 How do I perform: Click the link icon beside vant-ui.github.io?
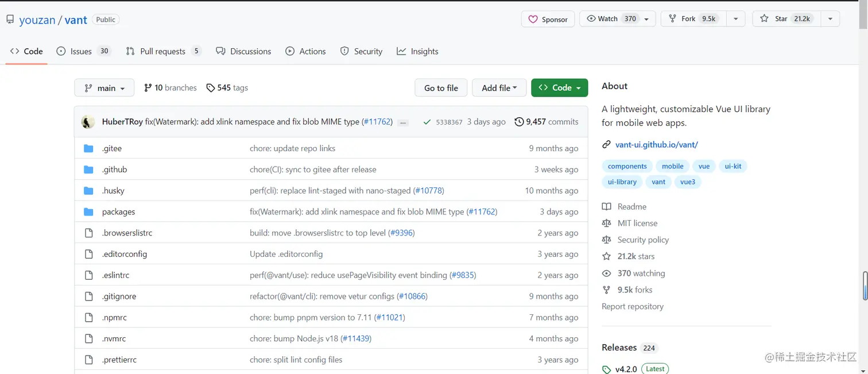(x=606, y=145)
